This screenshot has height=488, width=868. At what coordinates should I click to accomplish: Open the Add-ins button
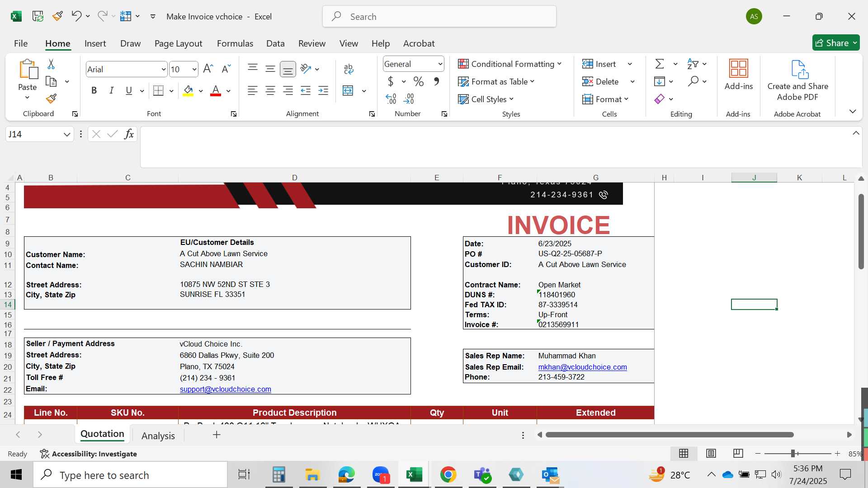(x=739, y=75)
